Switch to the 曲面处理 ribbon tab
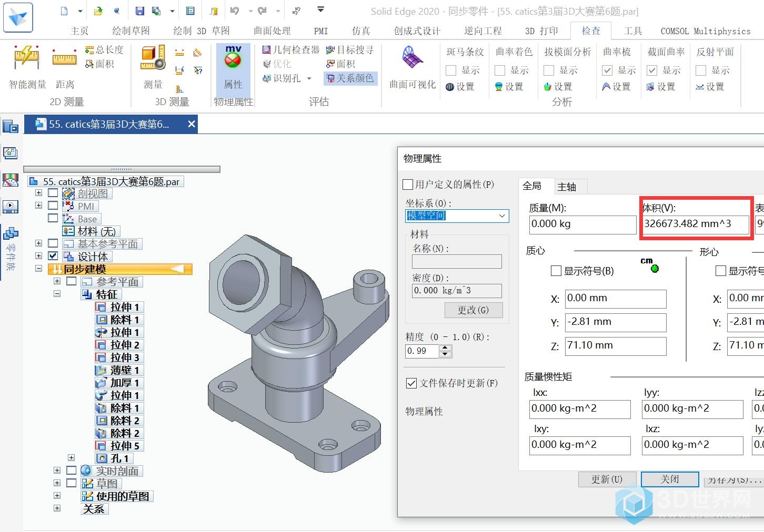Viewport: 764px width, 532px height. click(x=272, y=31)
